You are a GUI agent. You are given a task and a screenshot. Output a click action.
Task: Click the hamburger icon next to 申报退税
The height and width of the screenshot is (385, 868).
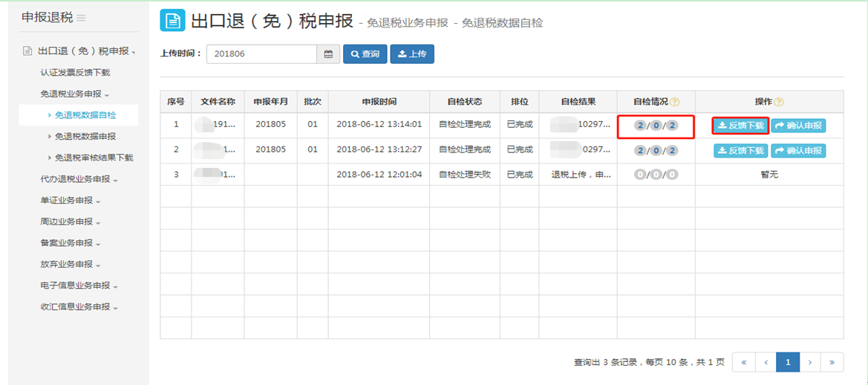81,18
